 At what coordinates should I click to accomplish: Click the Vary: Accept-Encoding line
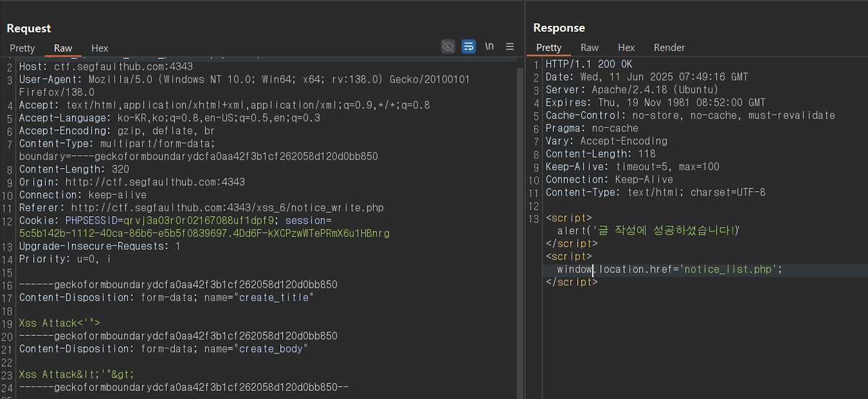606,142
